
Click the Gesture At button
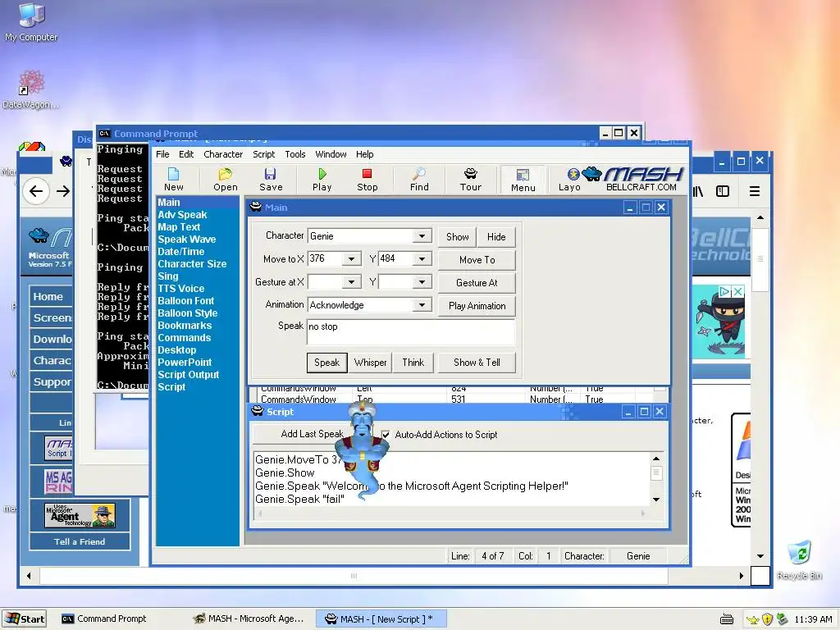(x=477, y=283)
